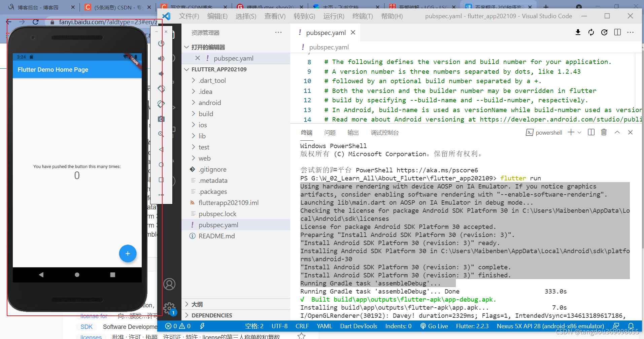Click Dart DevTools in status bar
The width and height of the screenshot is (644, 339).
tap(359, 326)
